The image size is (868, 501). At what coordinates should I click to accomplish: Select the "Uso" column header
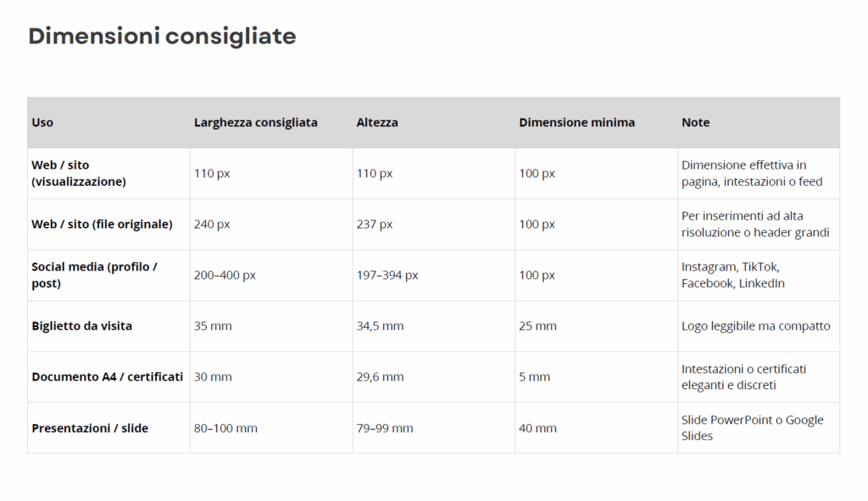click(42, 123)
